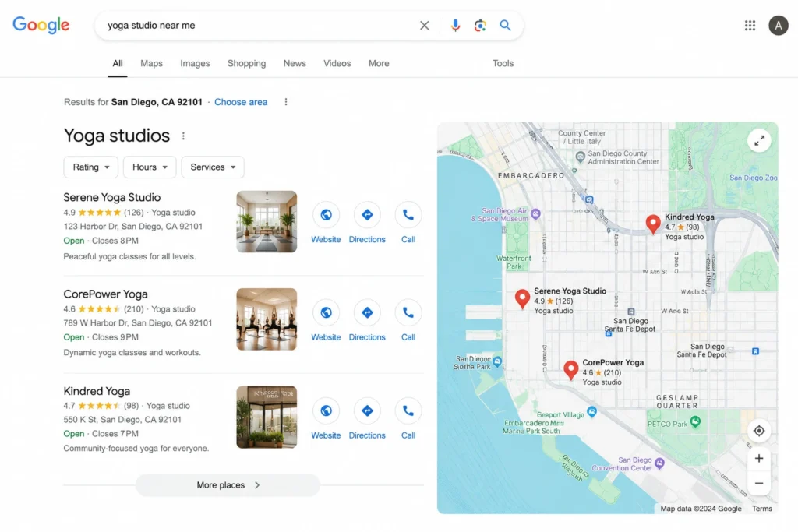
Task: Click the Choose area link
Action: pyautogui.click(x=241, y=102)
